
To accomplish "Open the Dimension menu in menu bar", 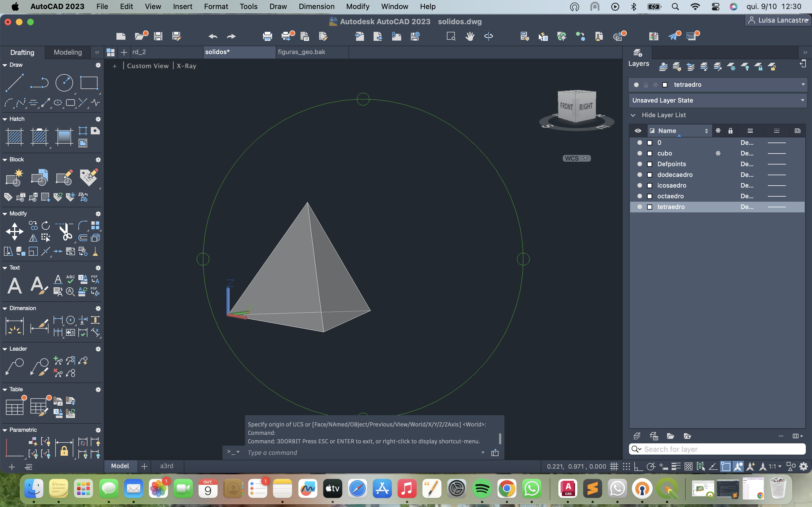I will pyautogui.click(x=316, y=6).
